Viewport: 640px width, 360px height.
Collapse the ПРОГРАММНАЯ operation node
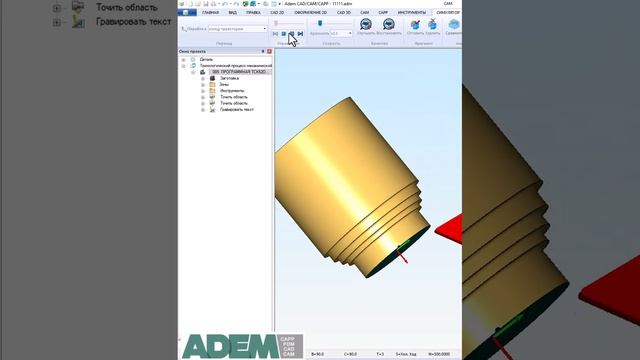click(x=193, y=72)
